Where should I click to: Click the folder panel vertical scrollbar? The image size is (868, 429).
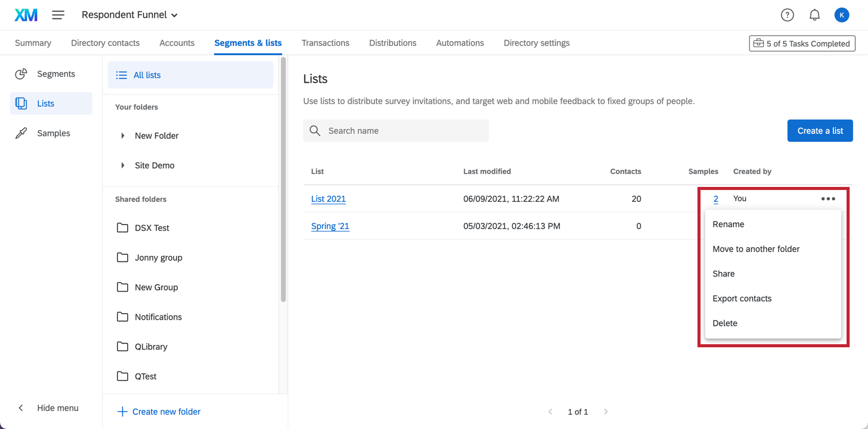283,179
